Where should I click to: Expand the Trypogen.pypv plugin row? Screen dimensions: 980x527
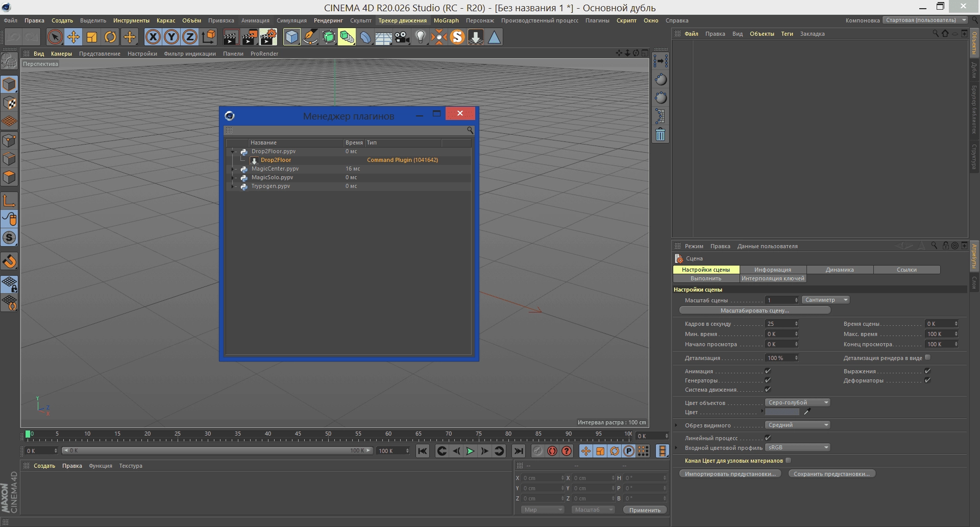pyautogui.click(x=233, y=186)
